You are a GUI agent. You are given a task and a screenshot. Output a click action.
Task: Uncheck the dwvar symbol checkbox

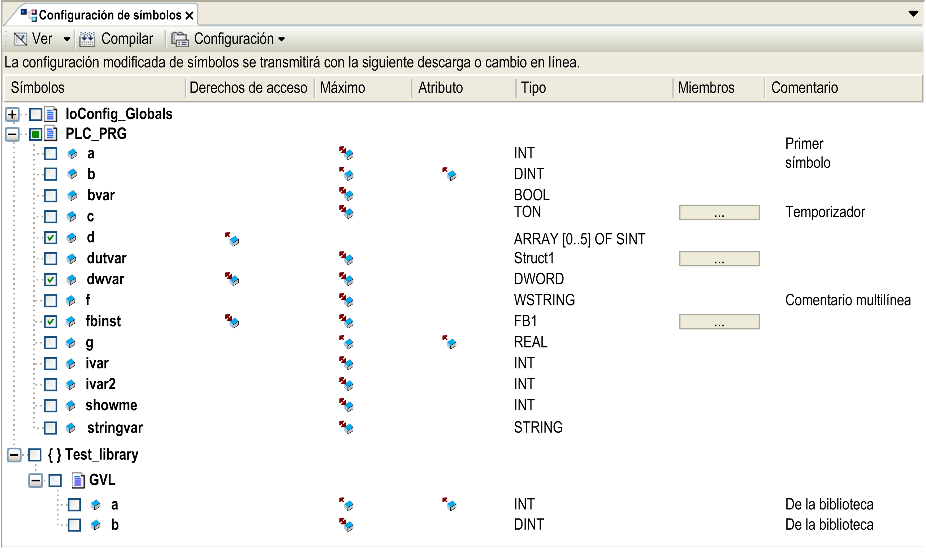coord(50,279)
